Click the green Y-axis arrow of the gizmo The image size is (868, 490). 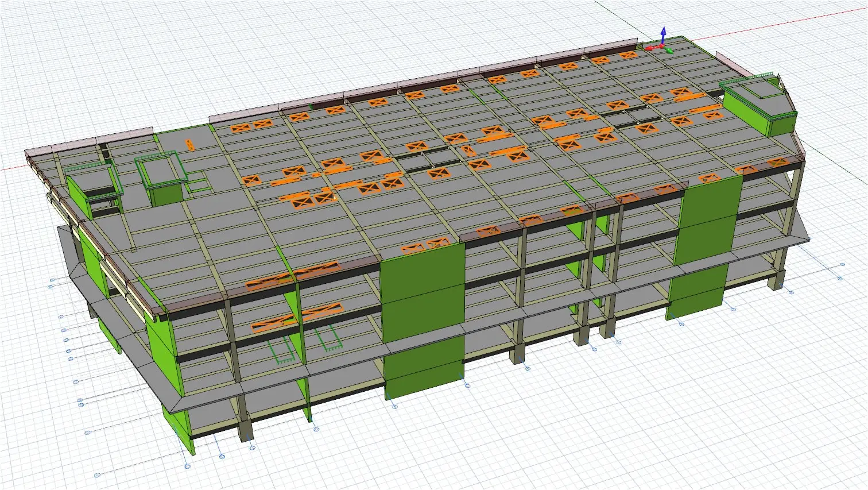click(668, 50)
